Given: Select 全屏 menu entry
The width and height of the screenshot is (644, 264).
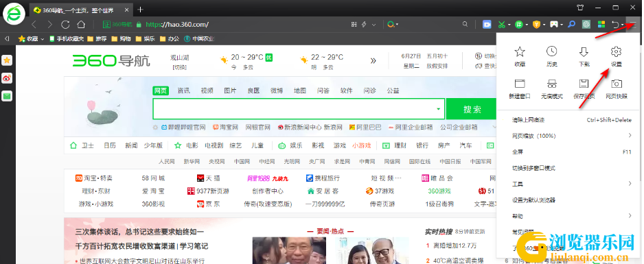Looking at the screenshot, I should point(571,152).
